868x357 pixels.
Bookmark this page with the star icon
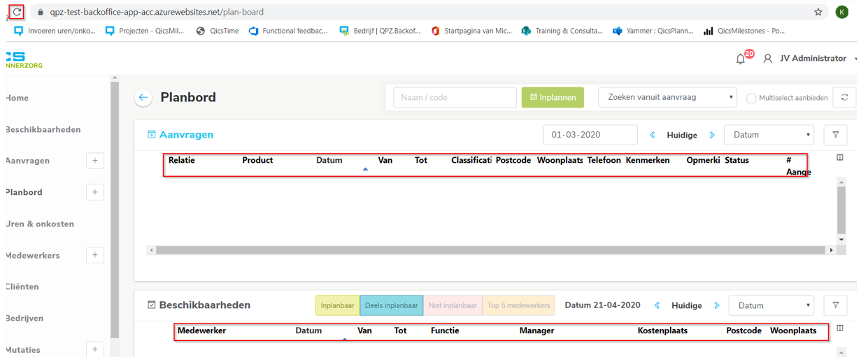coord(818,12)
